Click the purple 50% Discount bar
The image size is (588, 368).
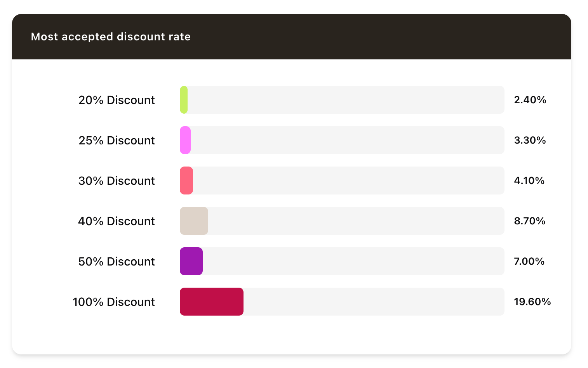tap(191, 261)
